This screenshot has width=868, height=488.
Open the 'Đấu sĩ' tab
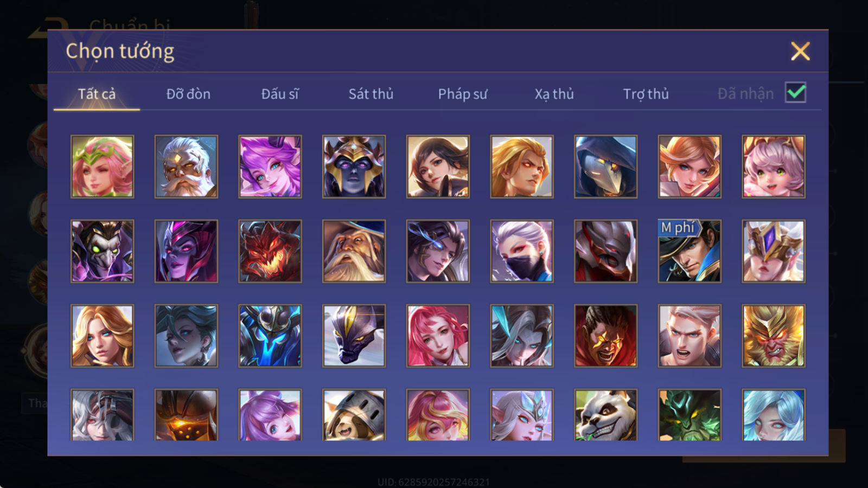280,94
